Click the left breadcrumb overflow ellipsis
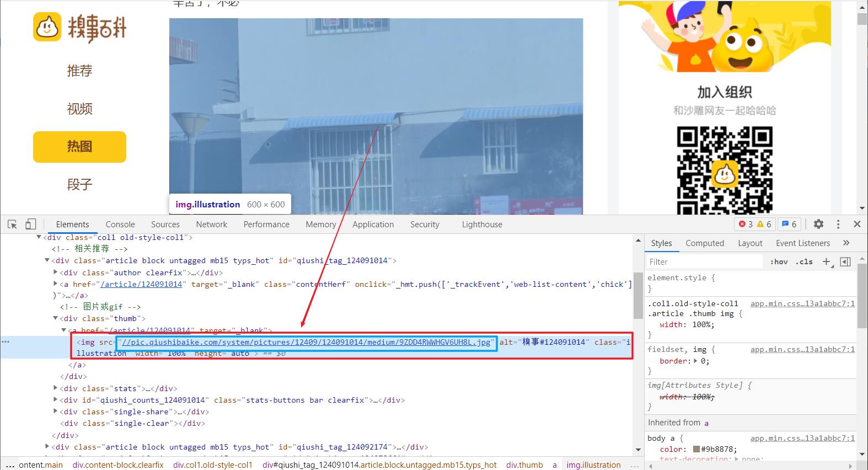 [x=9, y=465]
